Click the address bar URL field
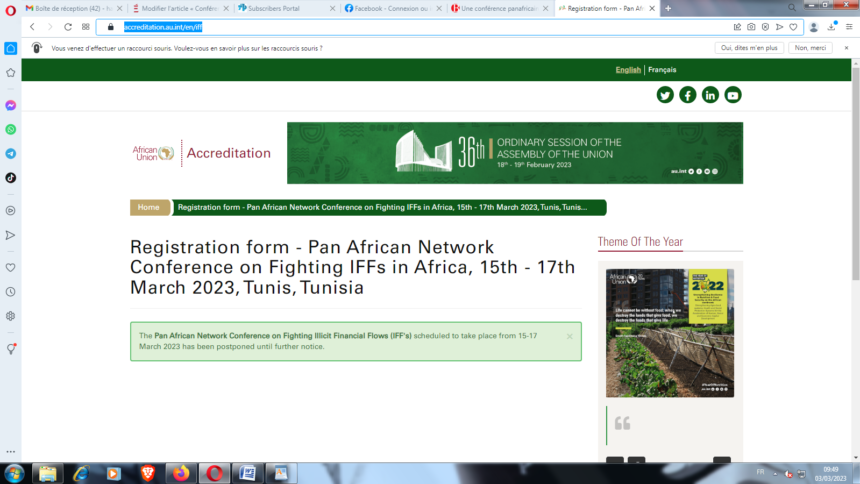The width and height of the screenshot is (860, 484). [x=400, y=27]
